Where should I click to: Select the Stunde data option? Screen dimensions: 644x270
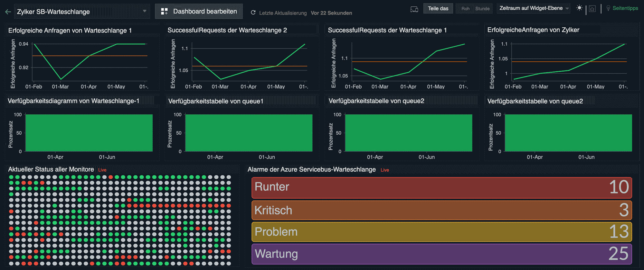[x=482, y=9]
